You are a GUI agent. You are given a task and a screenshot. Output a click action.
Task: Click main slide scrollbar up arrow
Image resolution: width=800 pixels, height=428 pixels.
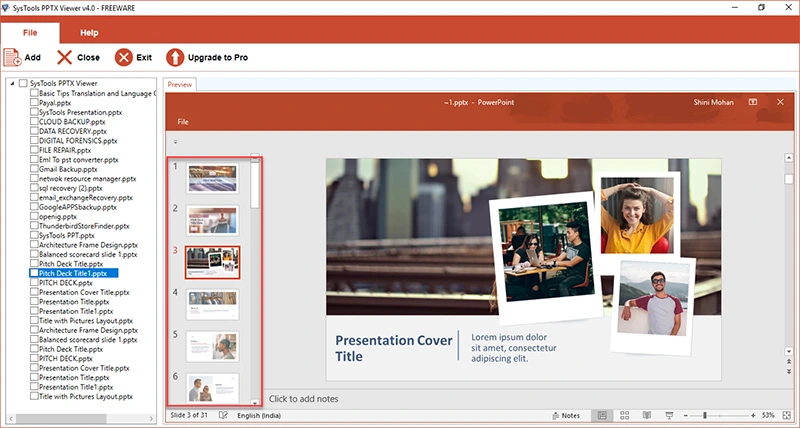(x=789, y=158)
